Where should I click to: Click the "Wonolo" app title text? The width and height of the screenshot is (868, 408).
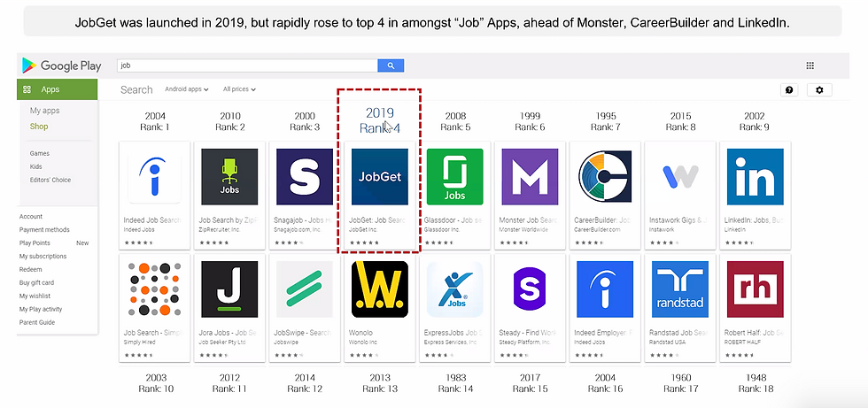coord(360,333)
